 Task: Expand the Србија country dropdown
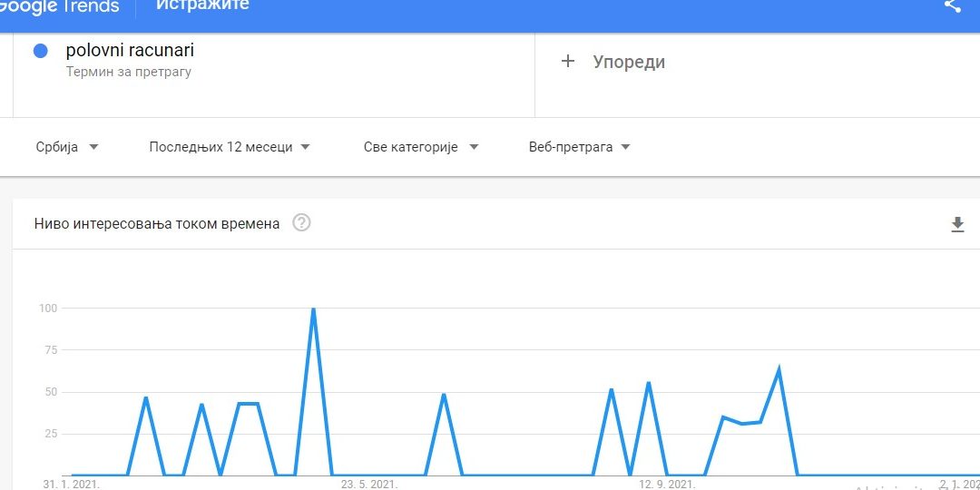click(x=67, y=147)
